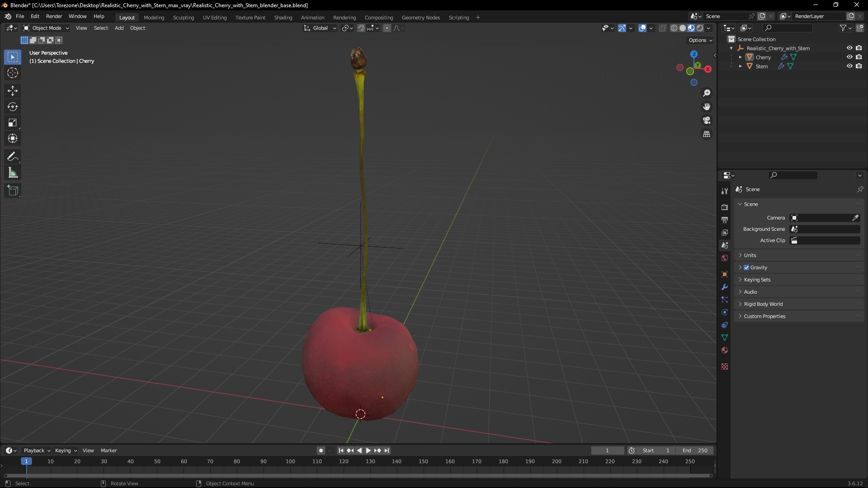
Task: Click the Annotate tool icon
Action: pos(13,155)
